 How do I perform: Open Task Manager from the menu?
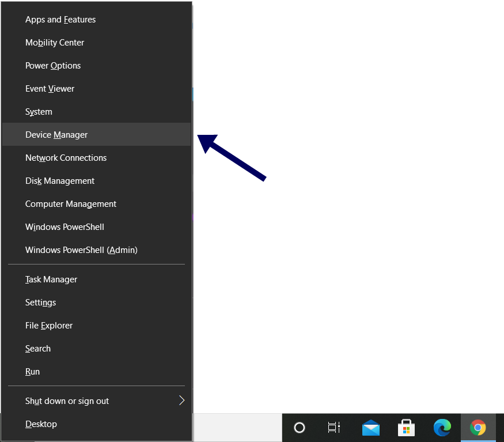click(x=51, y=279)
